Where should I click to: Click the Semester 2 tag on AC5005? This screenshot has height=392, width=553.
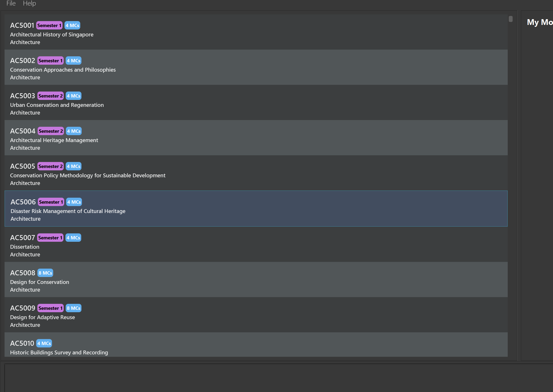51,166
